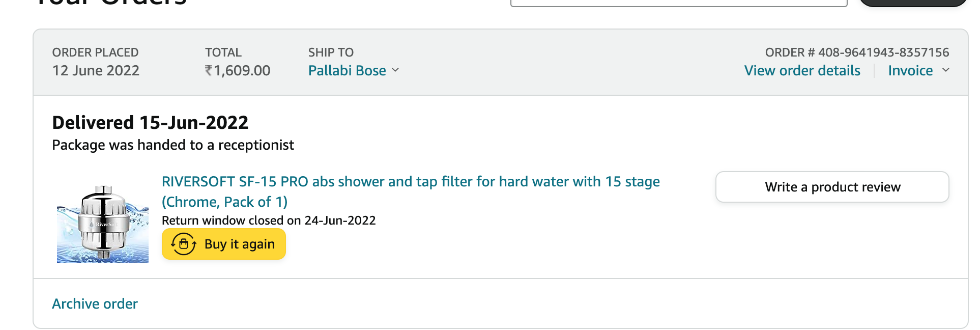This screenshot has height=330, width=980.
Task: Open the RIVERSOFT shower filter product image
Action: tap(103, 224)
